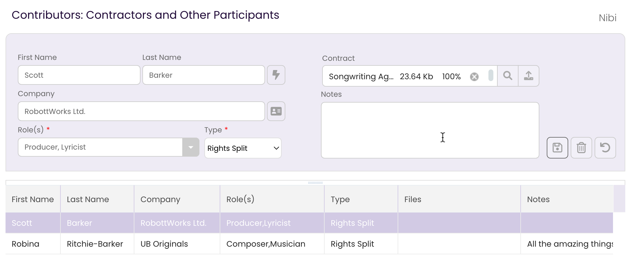Click the Ritchie-Barker last name cell
Image resolution: width=644 pixels, height=270 pixels.
click(x=97, y=244)
